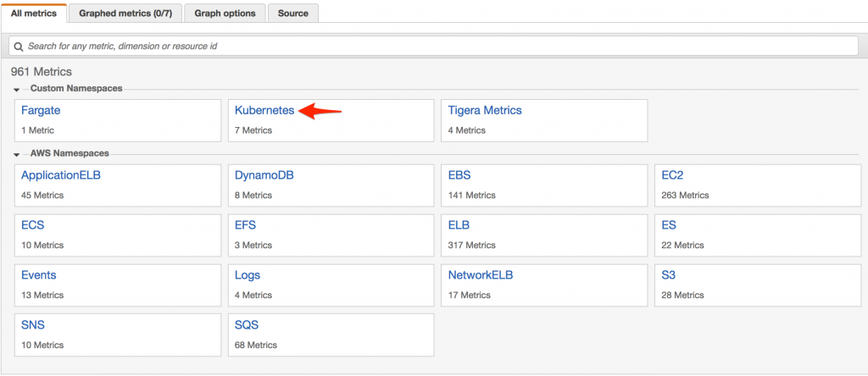868x376 pixels.
Task: Open the Logs namespace
Action: click(x=248, y=275)
